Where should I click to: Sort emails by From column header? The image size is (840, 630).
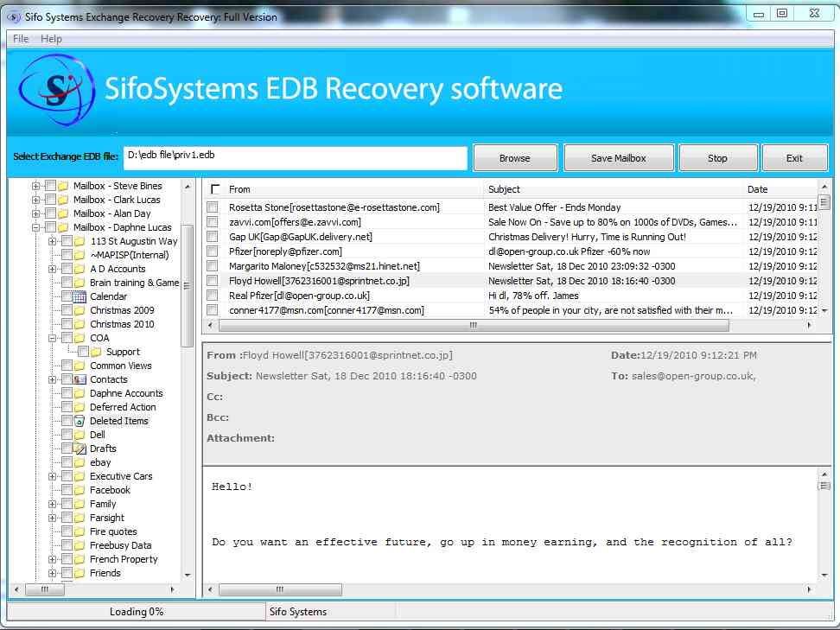(x=239, y=189)
